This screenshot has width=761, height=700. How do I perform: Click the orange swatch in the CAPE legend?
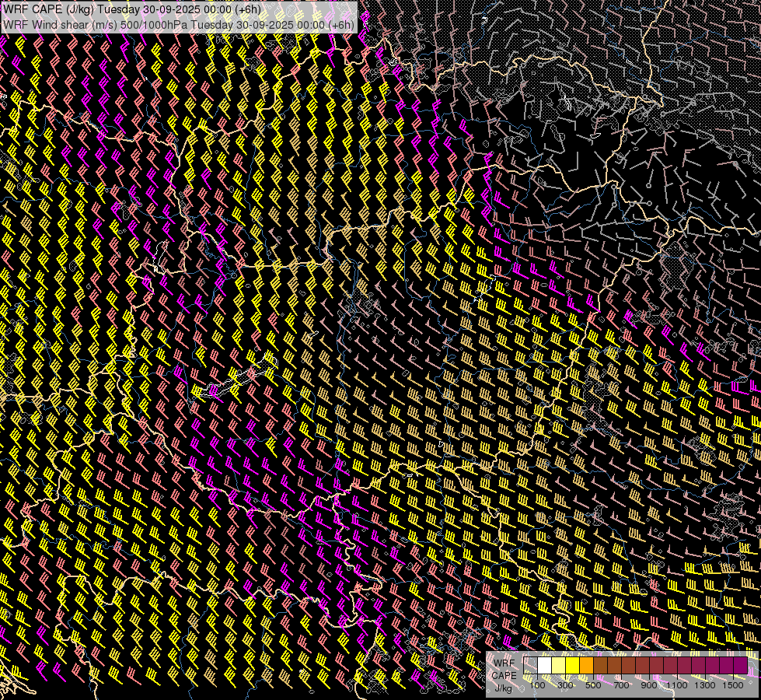pos(587,666)
